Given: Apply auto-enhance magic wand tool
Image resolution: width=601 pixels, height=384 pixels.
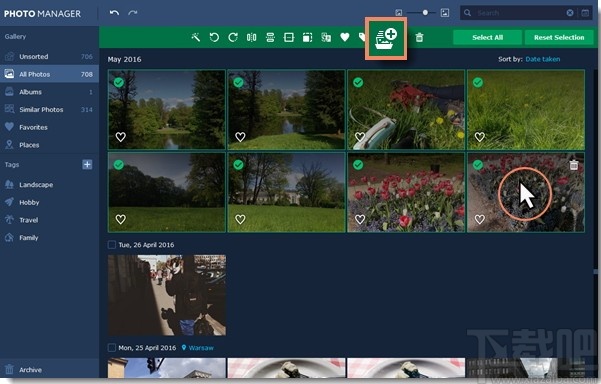Looking at the screenshot, I should click(x=195, y=37).
